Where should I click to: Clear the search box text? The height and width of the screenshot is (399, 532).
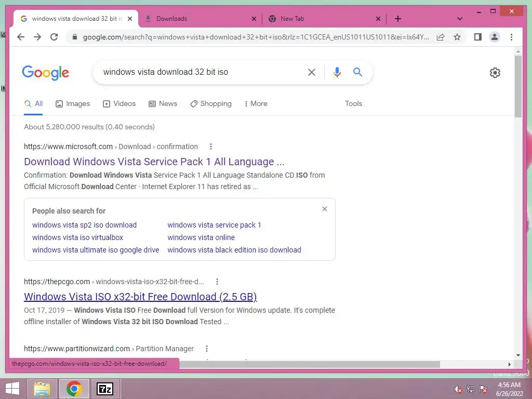point(312,72)
